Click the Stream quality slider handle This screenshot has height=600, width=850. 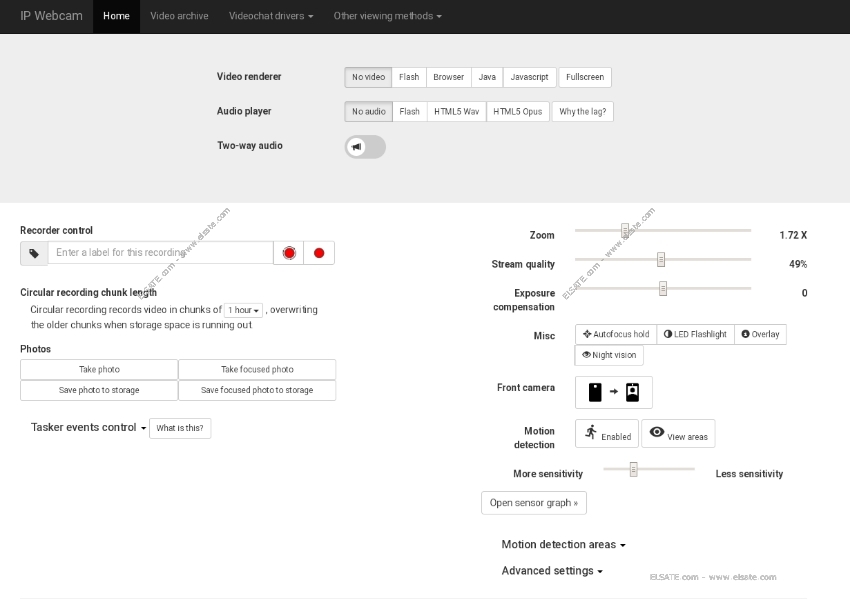coord(661,260)
